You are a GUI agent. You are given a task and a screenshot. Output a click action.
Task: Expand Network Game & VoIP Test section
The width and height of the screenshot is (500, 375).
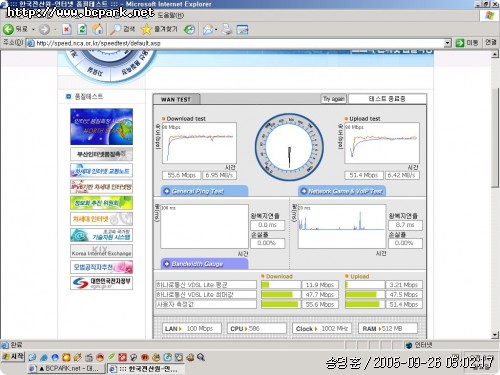pyautogui.click(x=342, y=191)
